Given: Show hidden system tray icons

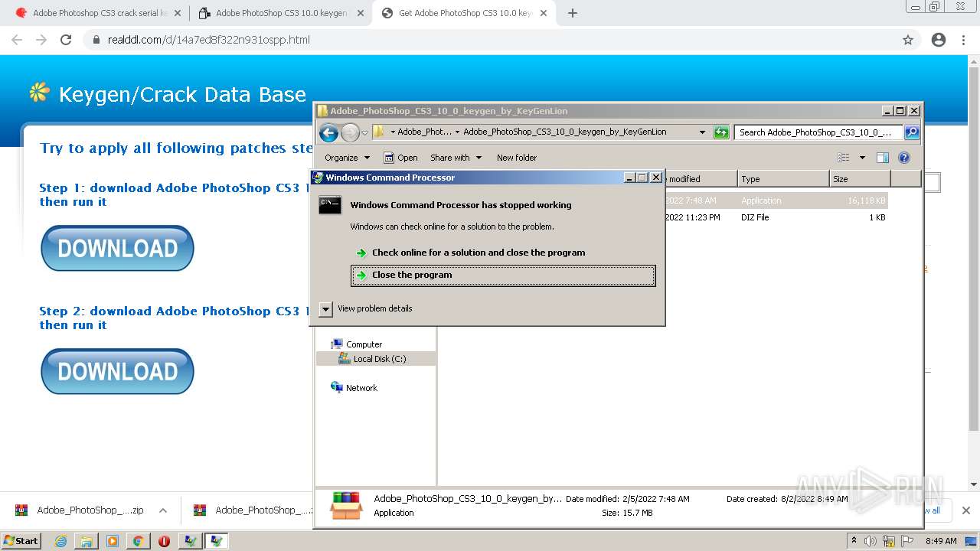Looking at the screenshot, I should 854,541.
